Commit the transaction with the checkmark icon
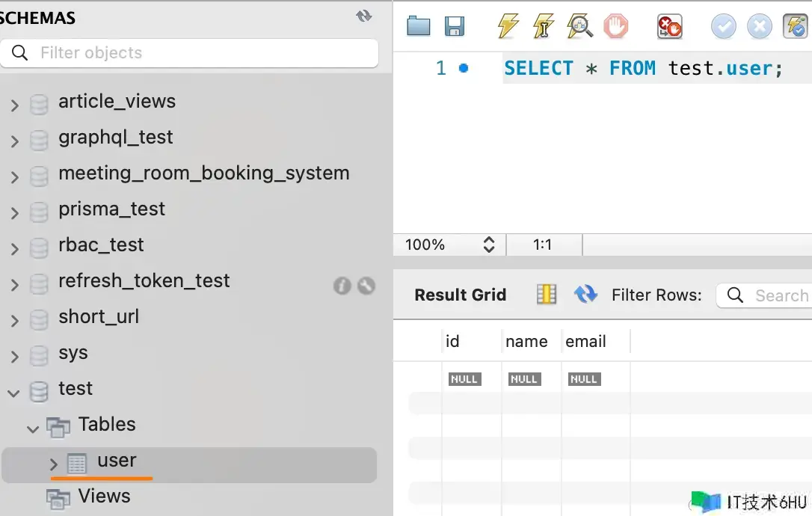This screenshot has height=516, width=812. [723, 27]
